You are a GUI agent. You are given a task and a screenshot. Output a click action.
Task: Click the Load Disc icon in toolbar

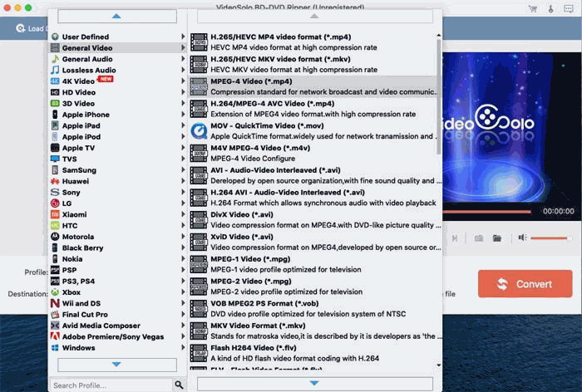(x=21, y=28)
